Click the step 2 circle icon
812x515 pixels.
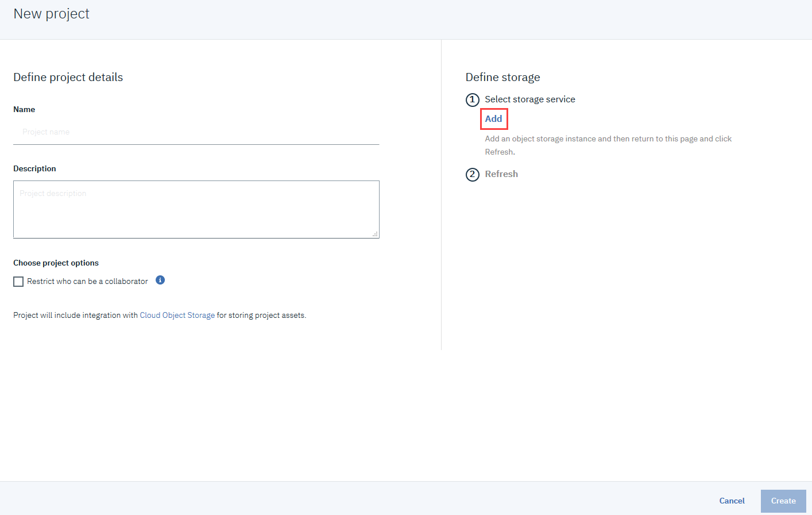click(x=472, y=175)
